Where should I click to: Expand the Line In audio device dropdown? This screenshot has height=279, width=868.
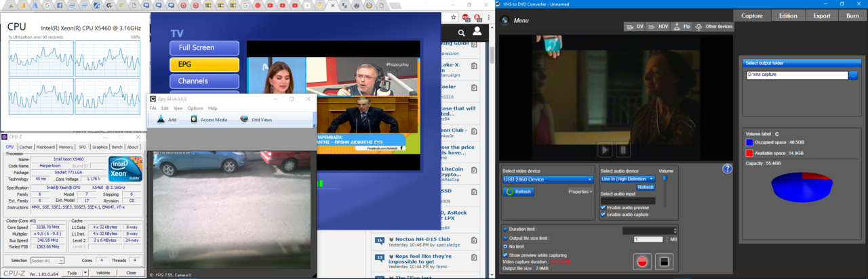tap(628, 179)
